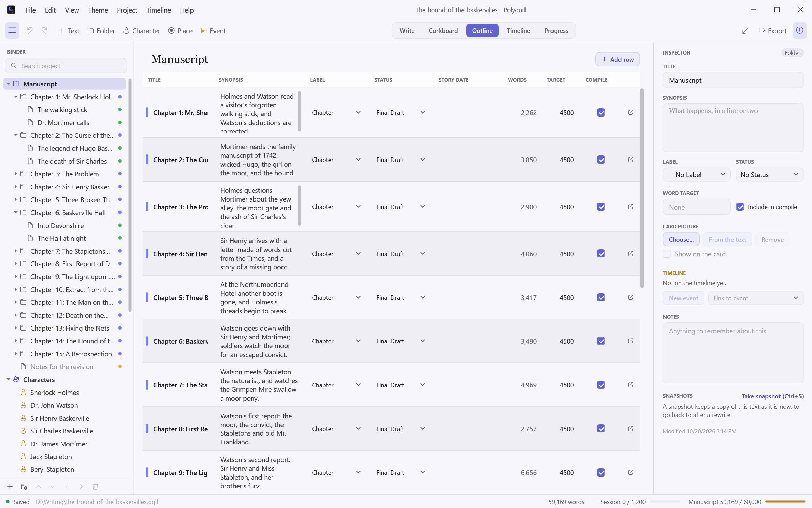Uncheck compile for Chapter 3 row
This screenshot has height=508, width=812.
point(601,207)
